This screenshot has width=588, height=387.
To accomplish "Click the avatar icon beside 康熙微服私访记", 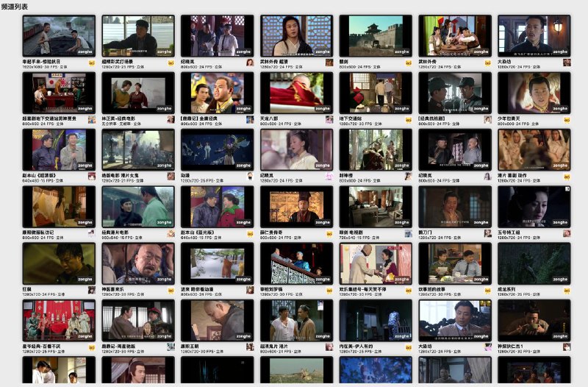I will (x=91, y=233).
